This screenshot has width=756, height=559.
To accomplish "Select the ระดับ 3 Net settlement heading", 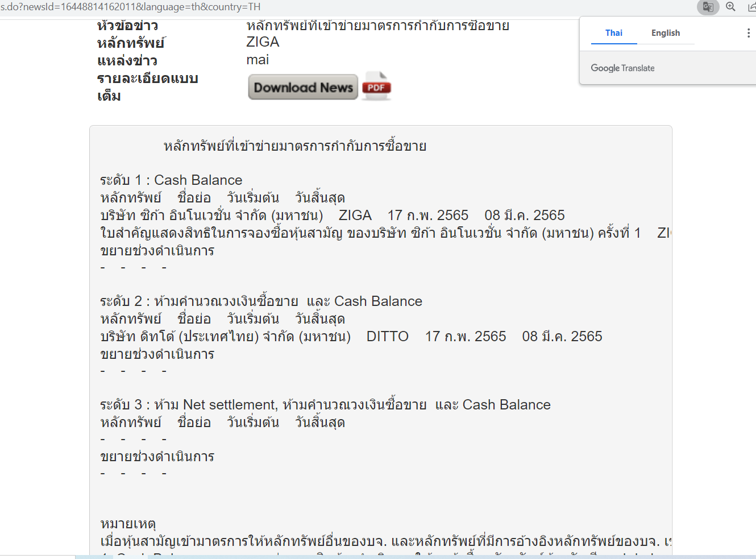I will [325, 405].
